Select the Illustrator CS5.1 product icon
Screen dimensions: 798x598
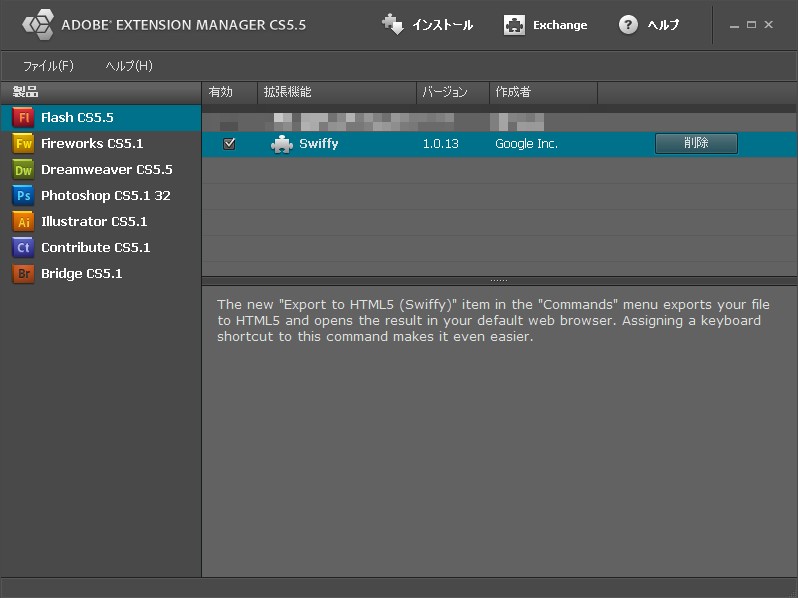[23, 222]
